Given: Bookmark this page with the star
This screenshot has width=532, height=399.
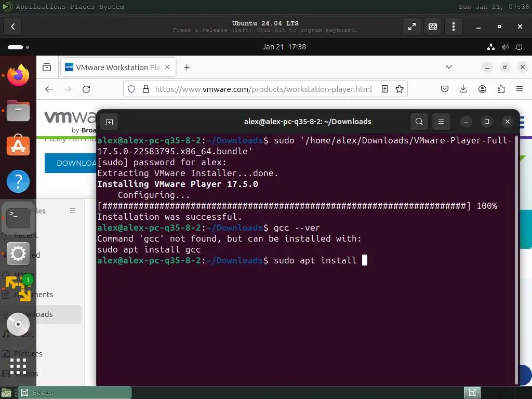Looking at the screenshot, I should point(400,89).
